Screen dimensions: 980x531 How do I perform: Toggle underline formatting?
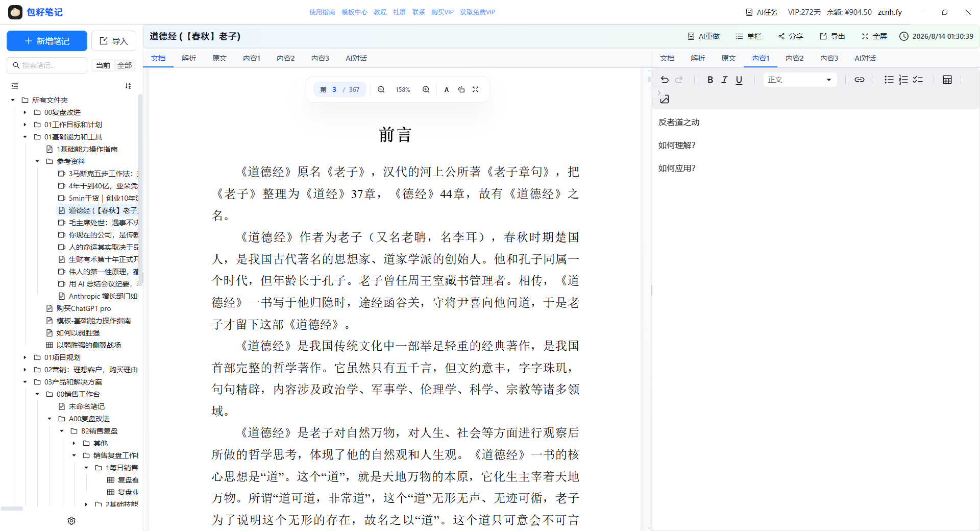coord(739,80)
